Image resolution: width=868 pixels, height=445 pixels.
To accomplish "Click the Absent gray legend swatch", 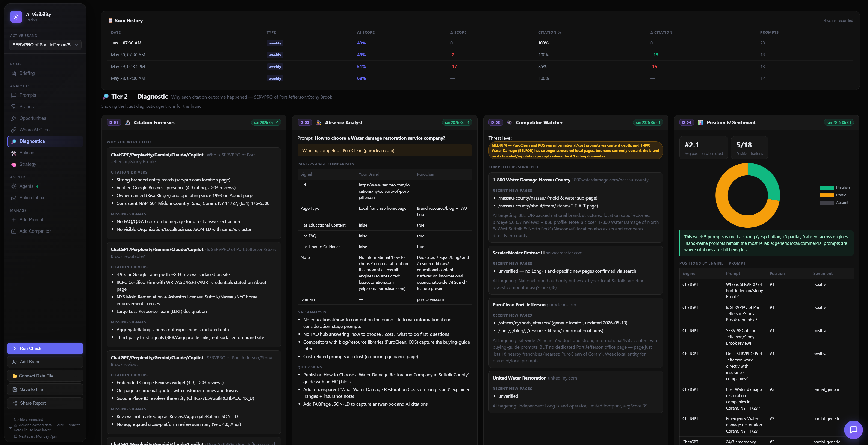I will (827, 203).
